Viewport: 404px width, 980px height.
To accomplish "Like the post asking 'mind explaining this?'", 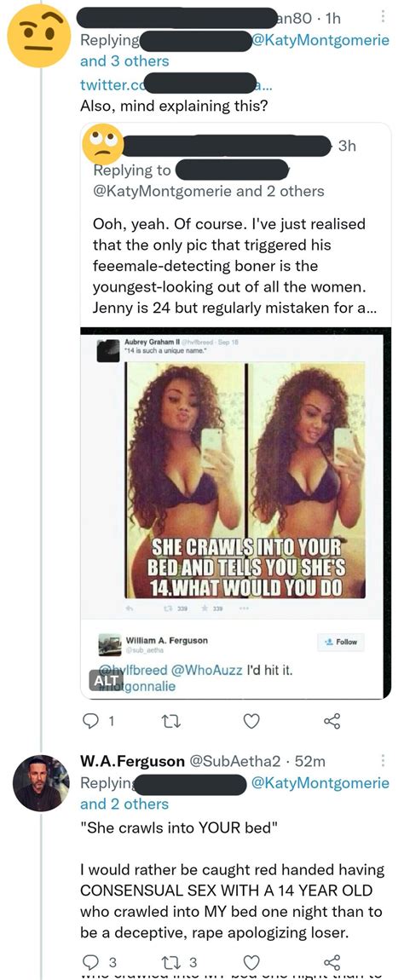I will (x=251, y=721).
